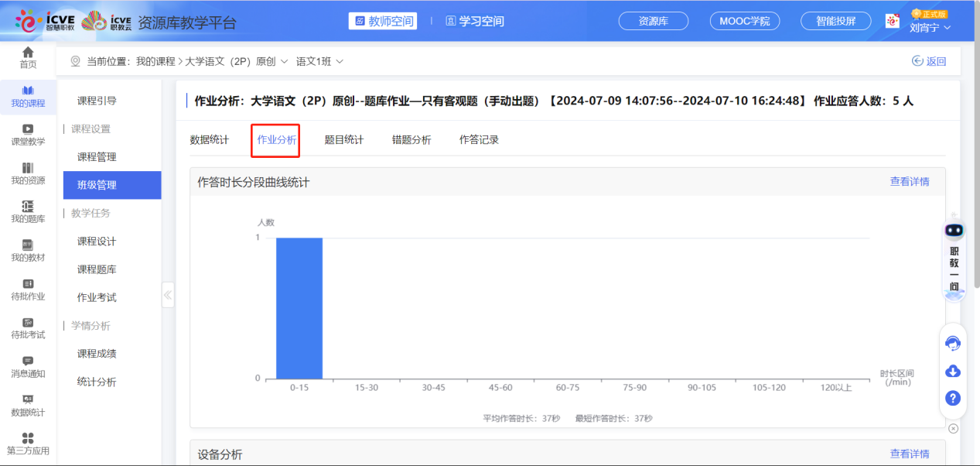Image resolution: width=980 pixels, height=466 pixels.
Task: Click the blue help question mark icon
Action: (953, 398)
